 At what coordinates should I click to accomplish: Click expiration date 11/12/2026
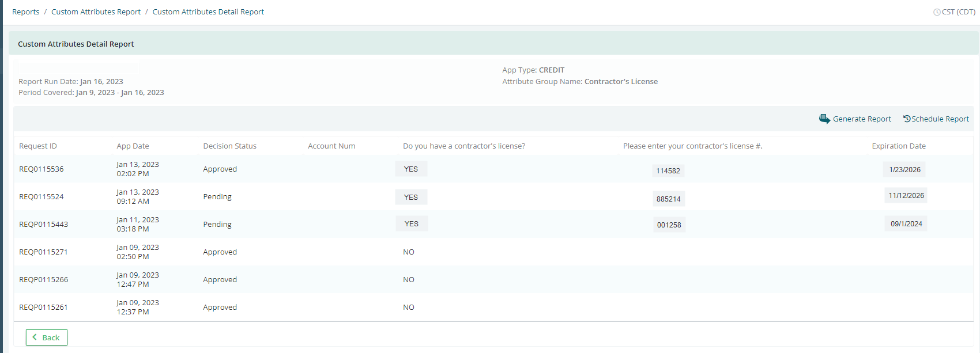(x=906, y=195)
